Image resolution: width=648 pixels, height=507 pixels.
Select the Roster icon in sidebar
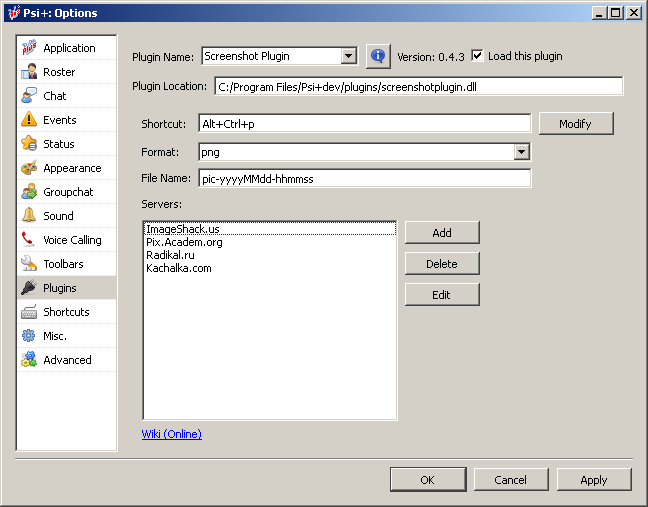29,72
